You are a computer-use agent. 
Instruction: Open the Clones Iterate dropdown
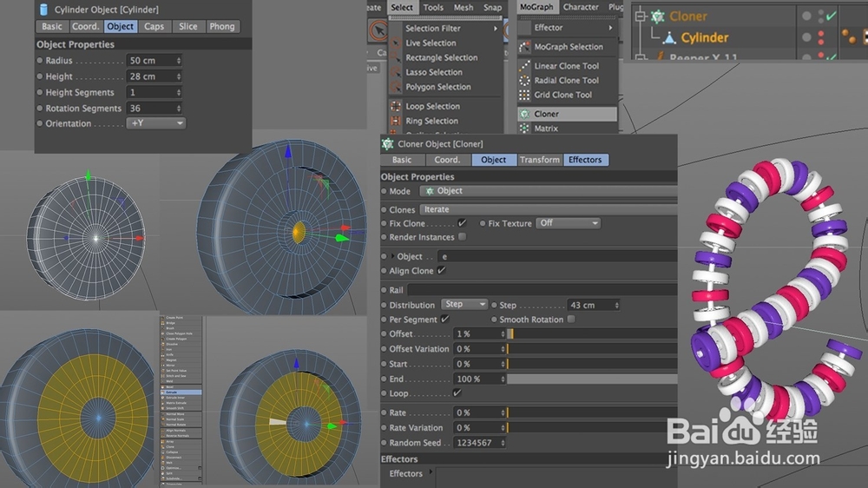pos(548,209)
